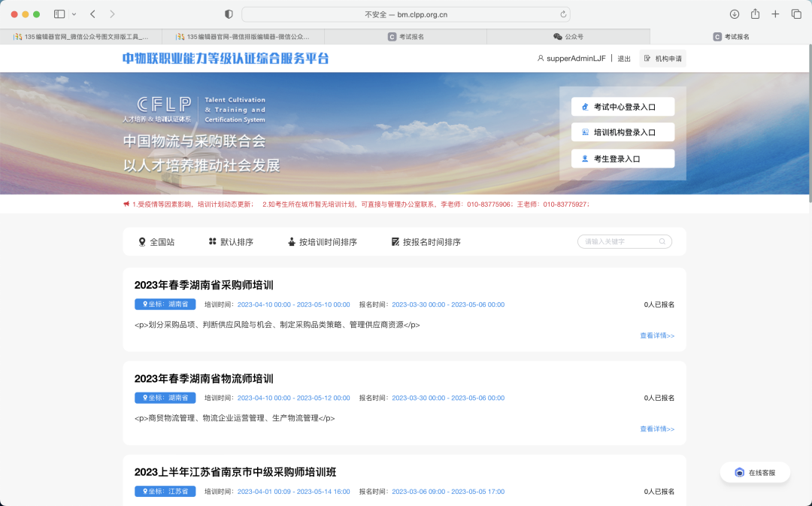The image size is (812, 506).
Task: Click the grid icon beside 默认排序
Action: coord(212,241)
